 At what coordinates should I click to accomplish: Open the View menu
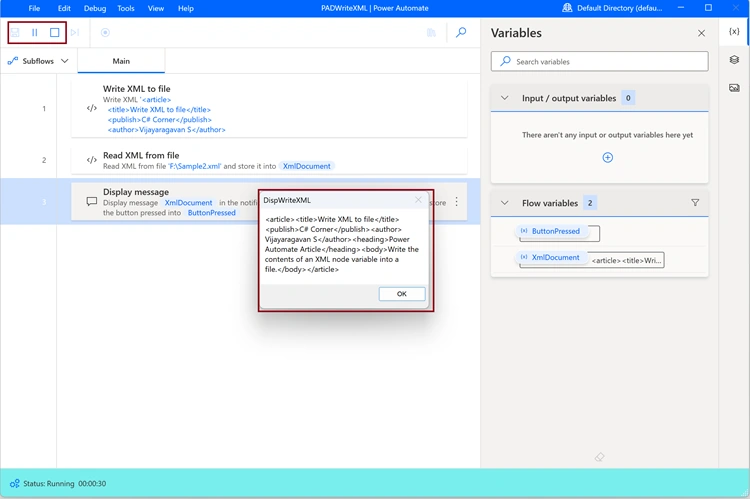click(x=155, y=8)
